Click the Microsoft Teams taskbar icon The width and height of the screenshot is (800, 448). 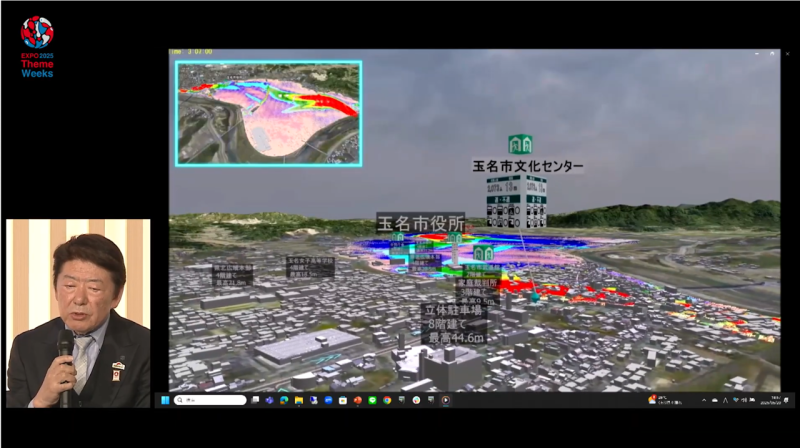269,400
